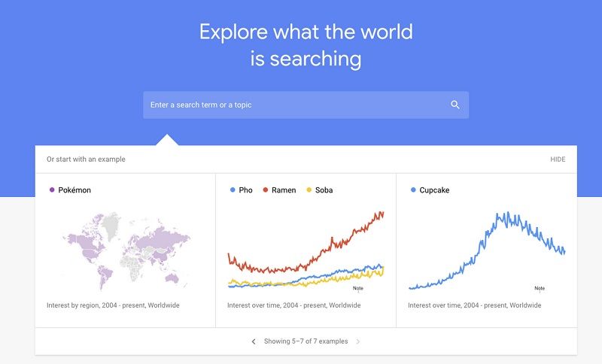
Task: Select the Cupcake example title
Action: click(x=434, y=190)
